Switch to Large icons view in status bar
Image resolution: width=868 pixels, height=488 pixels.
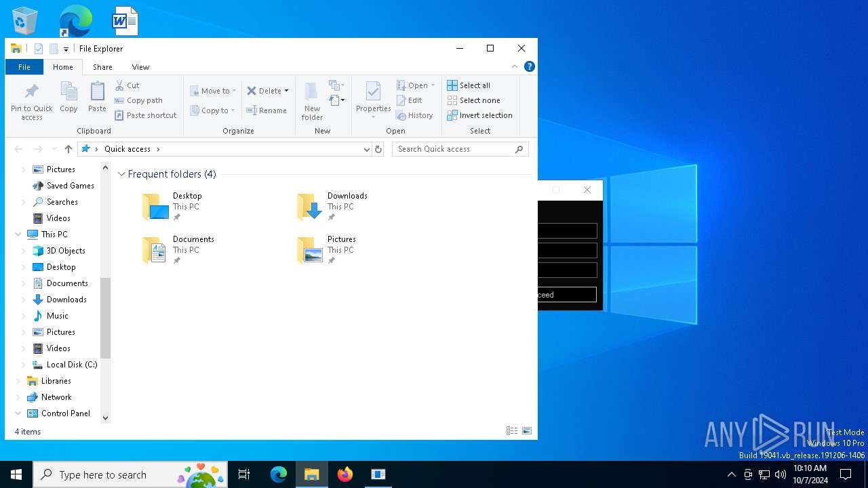tap(527, 431)
